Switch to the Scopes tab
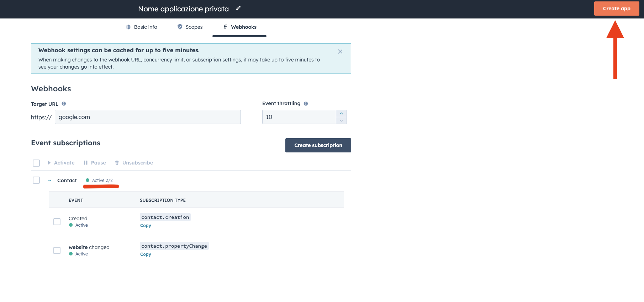The image size is (644, 302). (x=190, y=27)
